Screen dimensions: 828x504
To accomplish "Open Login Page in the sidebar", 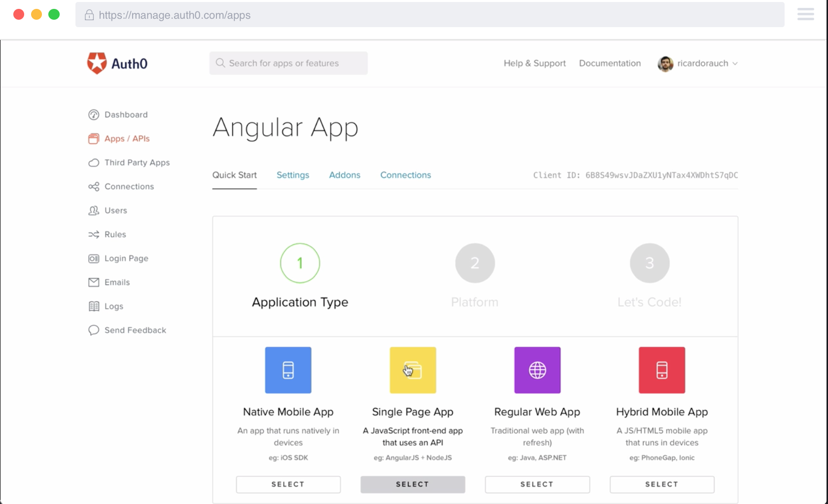I will pyautogui.click(x=126, y=258).
